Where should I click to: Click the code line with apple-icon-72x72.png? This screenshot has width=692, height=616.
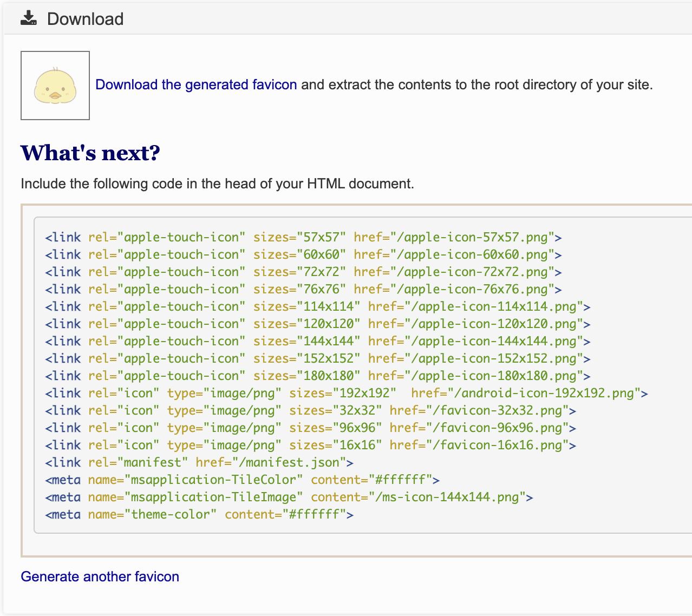click(x=303, y=272)
